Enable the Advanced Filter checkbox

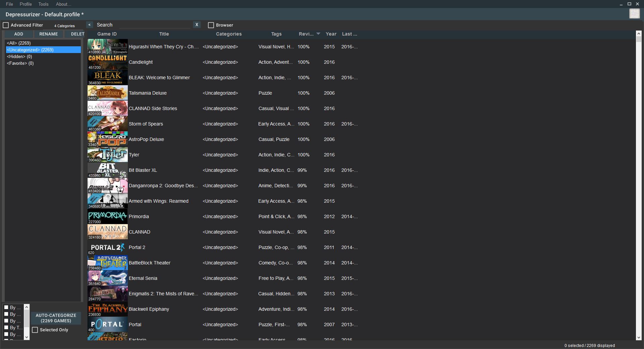[6, 25]
